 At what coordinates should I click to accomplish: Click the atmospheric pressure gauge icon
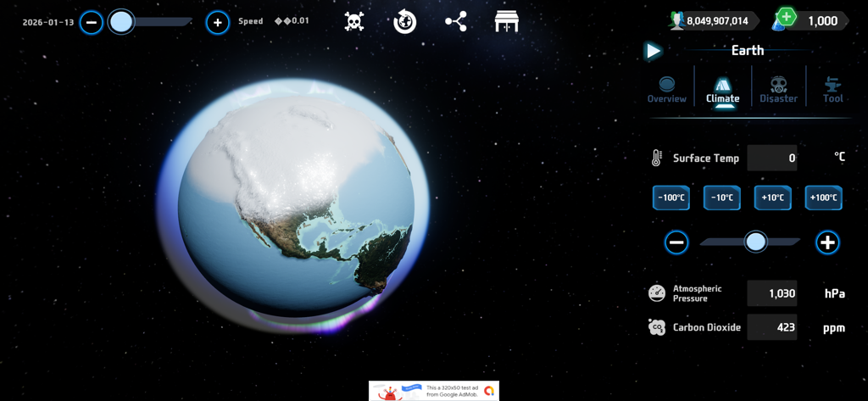(x=657, y=293)
